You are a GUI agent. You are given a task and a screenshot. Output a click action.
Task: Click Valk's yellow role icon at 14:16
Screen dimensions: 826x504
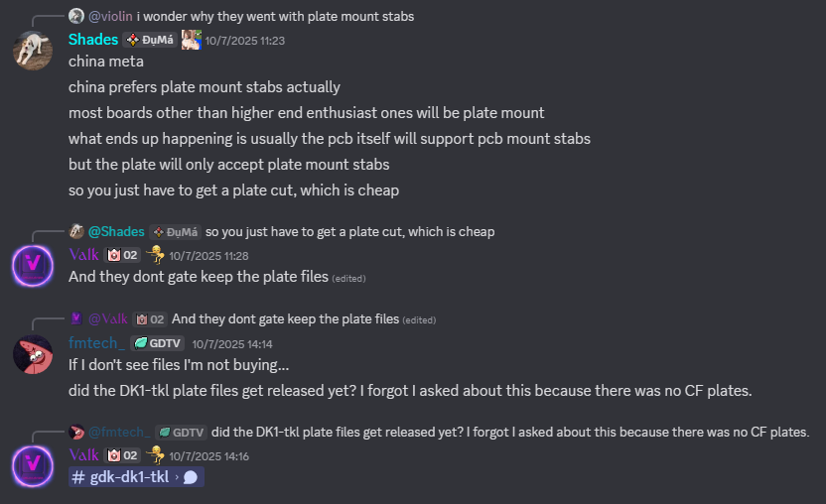155,454
